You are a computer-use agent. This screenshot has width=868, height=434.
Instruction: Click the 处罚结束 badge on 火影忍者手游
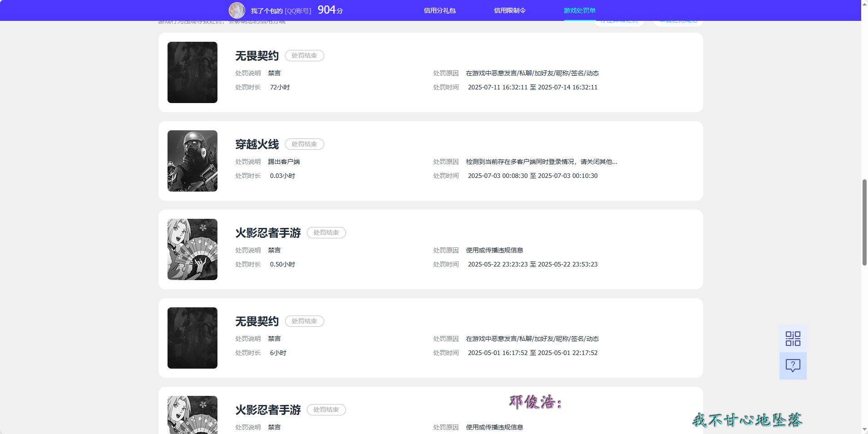coord(326,232)
